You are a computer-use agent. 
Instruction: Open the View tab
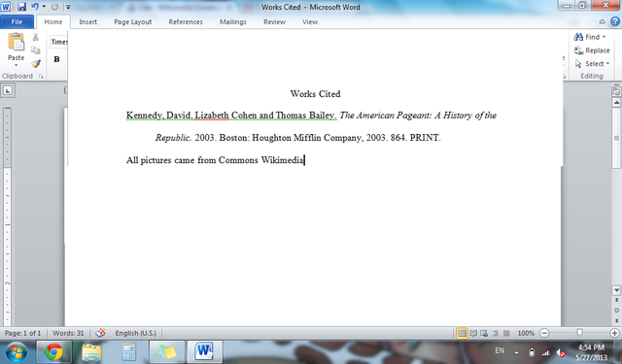pyautogui.click(x=310, y=21)
